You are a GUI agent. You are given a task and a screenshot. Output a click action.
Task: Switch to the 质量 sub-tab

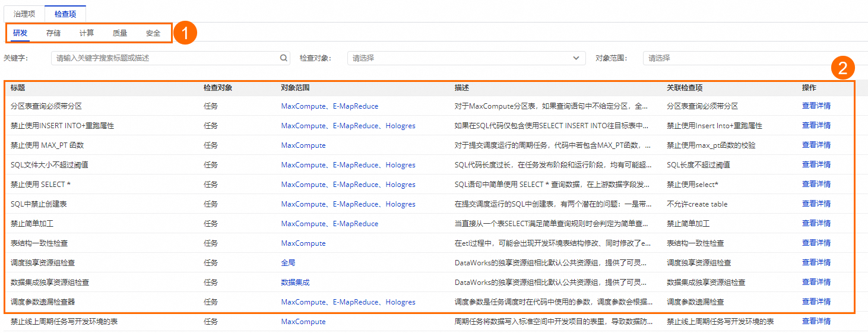pos(120,33)
